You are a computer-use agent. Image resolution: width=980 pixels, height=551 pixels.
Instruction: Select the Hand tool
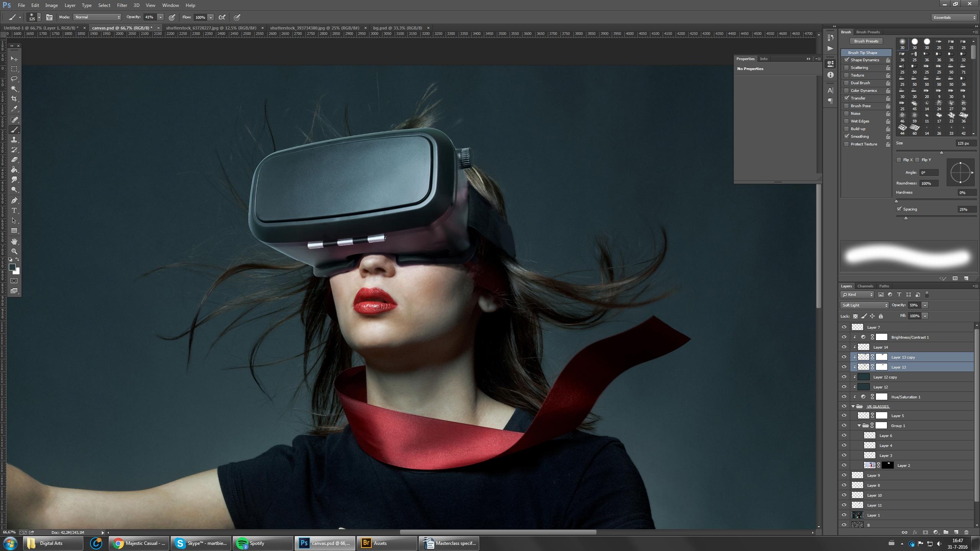pos(14,241)
